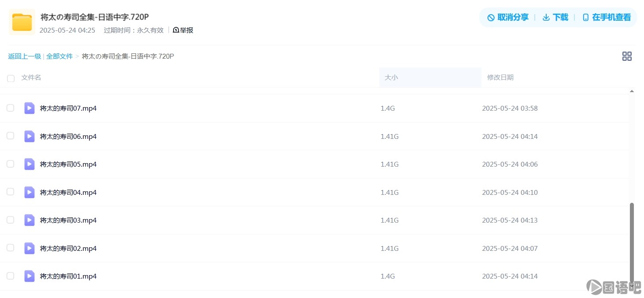Click the yellow folder icon in header
Viewport: 644px width, 298px height.
(x=22, y=22)
